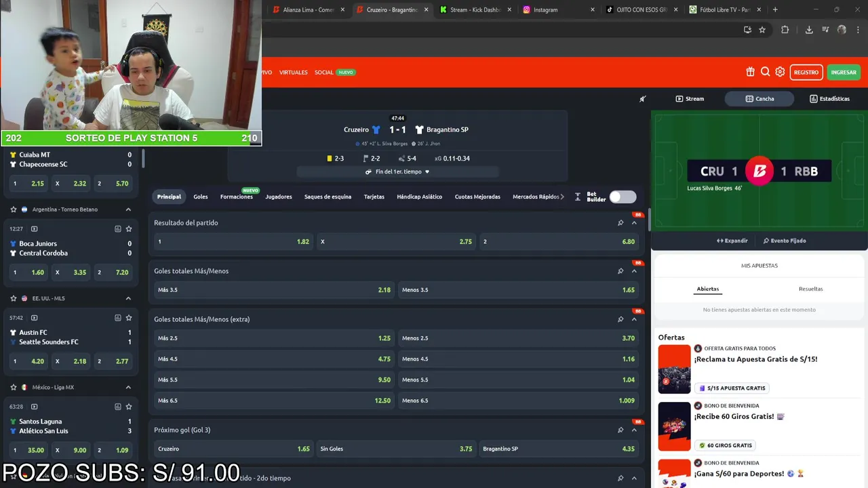
Task: Pin the Goles totales Más/Menos (extra) market
Action: (620, 319)
